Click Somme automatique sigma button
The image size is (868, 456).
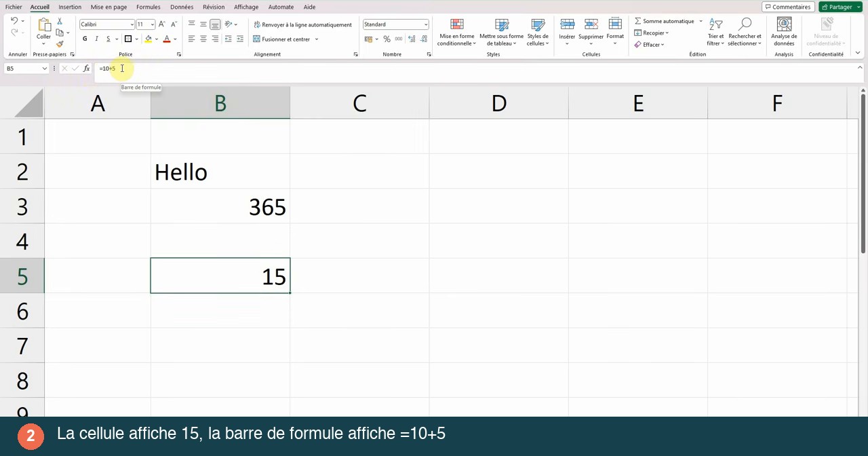coord(664,21)
